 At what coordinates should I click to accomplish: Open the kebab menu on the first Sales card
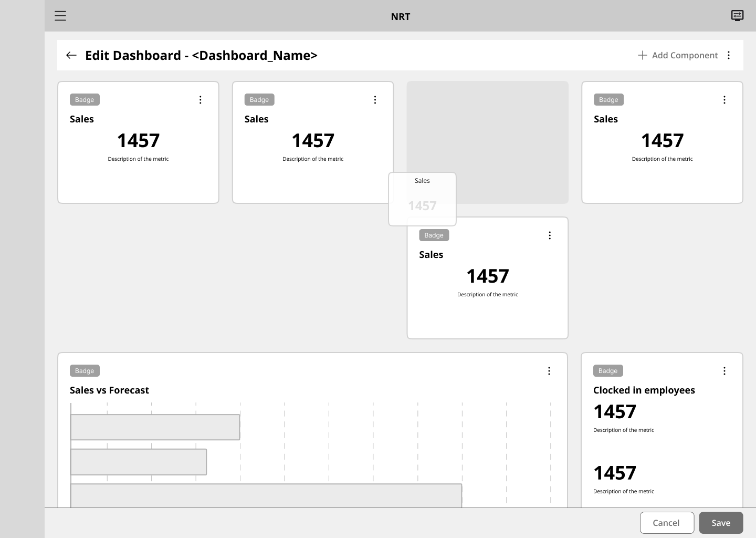(200, 100)
